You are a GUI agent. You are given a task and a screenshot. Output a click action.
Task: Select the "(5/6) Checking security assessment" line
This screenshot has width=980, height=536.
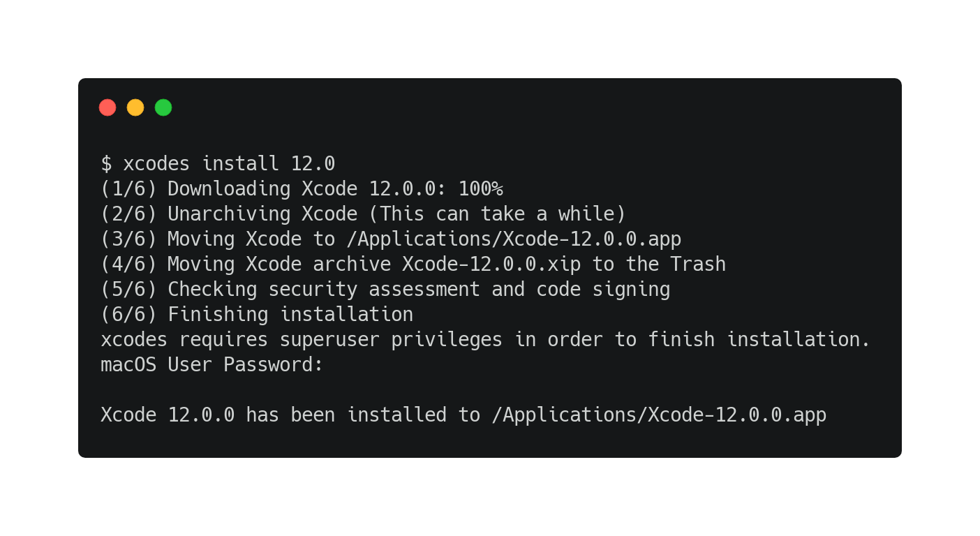tap(385, 290)
